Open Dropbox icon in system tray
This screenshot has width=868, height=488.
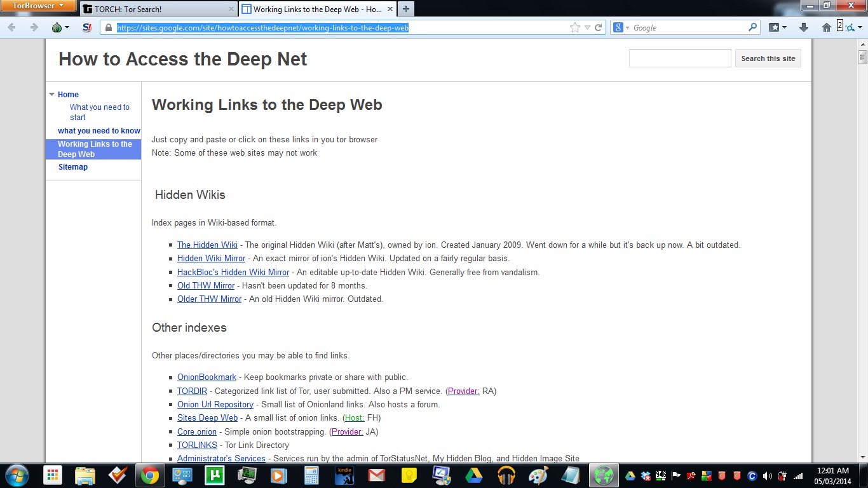[646, 475]
